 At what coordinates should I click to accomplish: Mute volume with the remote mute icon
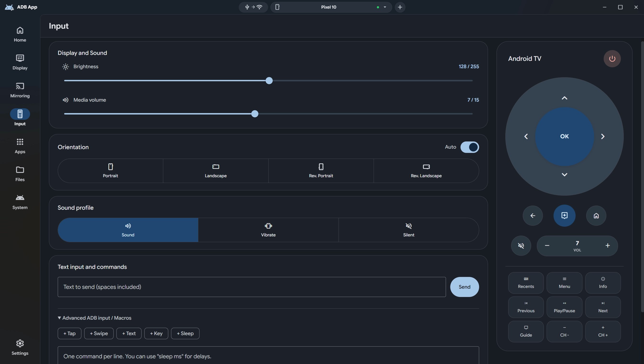click(x=521, y=245)
